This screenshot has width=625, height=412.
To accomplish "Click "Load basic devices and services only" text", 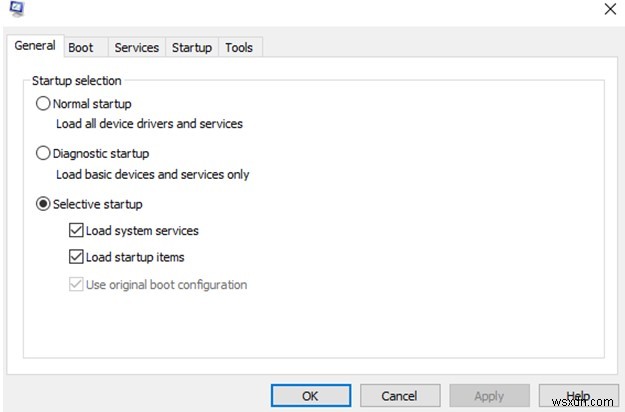I will (x=152, y=174).
